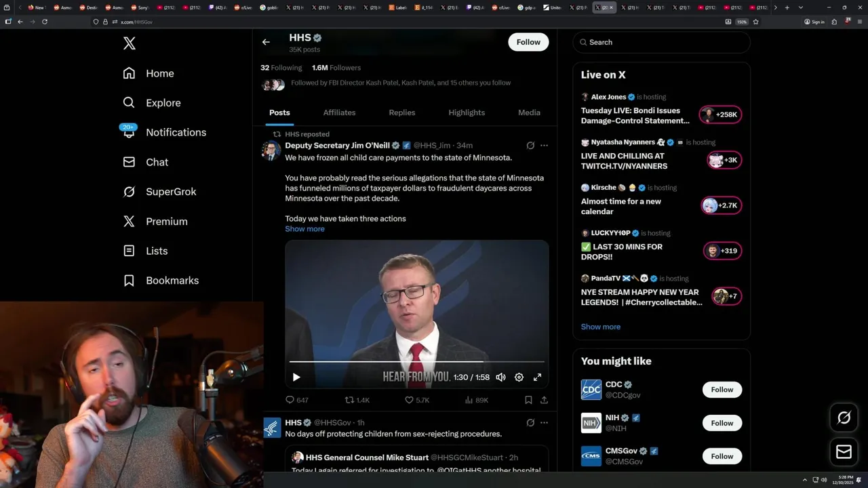Open Home from the sidebar
Viewport: 868px width, 488px height.
click(x=149, y=73)
